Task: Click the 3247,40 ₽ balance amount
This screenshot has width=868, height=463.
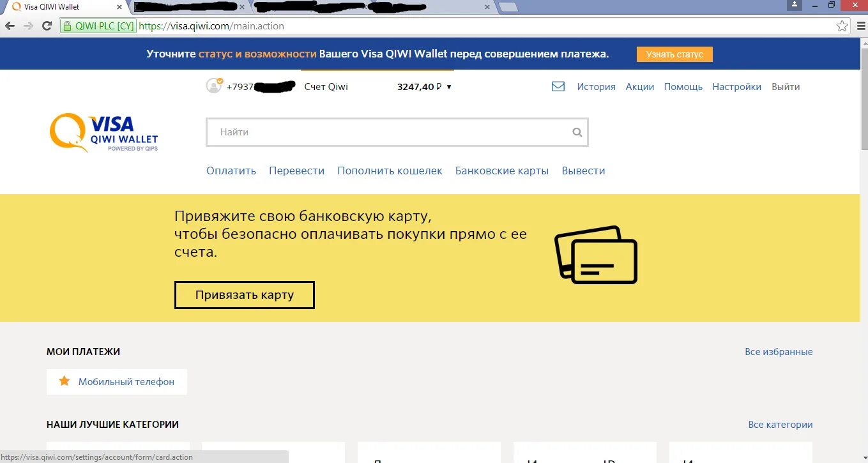Action: pyautogui.click(x=419, y=87)
